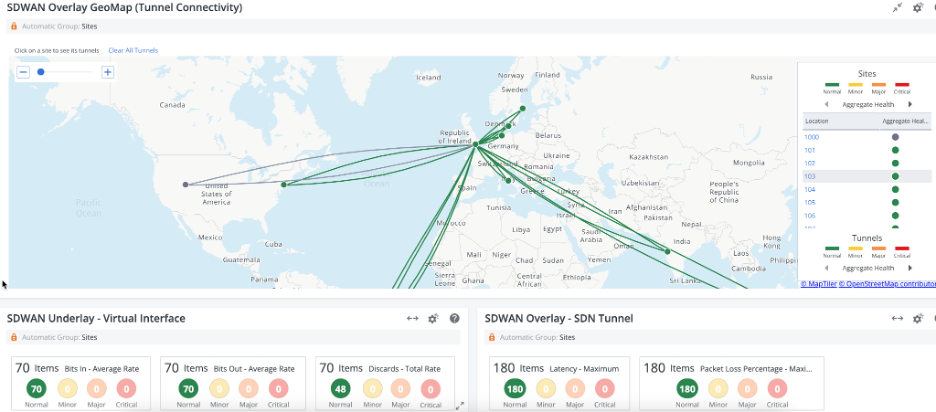Click the United States site node on the map
This screenshot has height=412, width=936.
click(x=185, y=184)
